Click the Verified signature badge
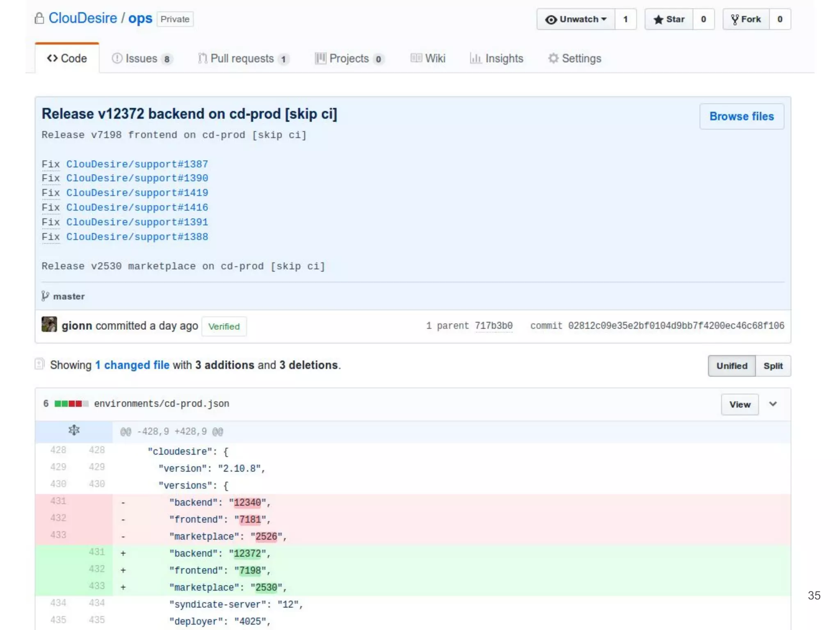Image resolution: width=840 pixels, height=630 pixels. 224,326
